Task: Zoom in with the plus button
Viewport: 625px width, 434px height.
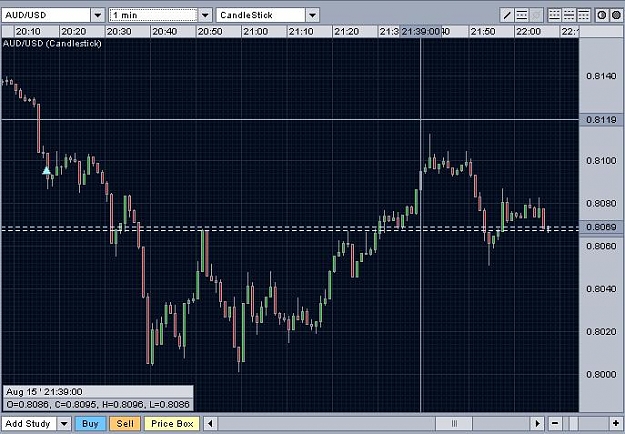Action: point(616,423)
